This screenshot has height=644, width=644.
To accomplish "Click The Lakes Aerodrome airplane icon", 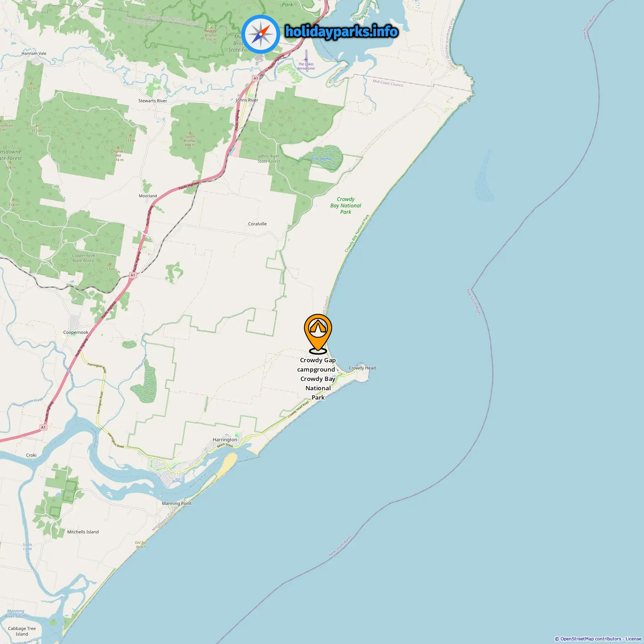I will (x=306, y=60).
